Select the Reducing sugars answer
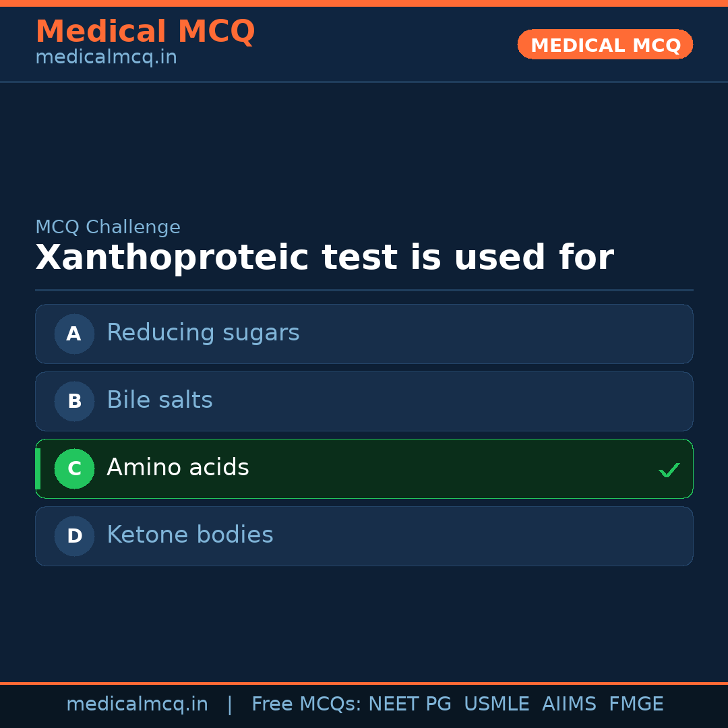The width and height of the screenshot is (728, 728). 203,333
